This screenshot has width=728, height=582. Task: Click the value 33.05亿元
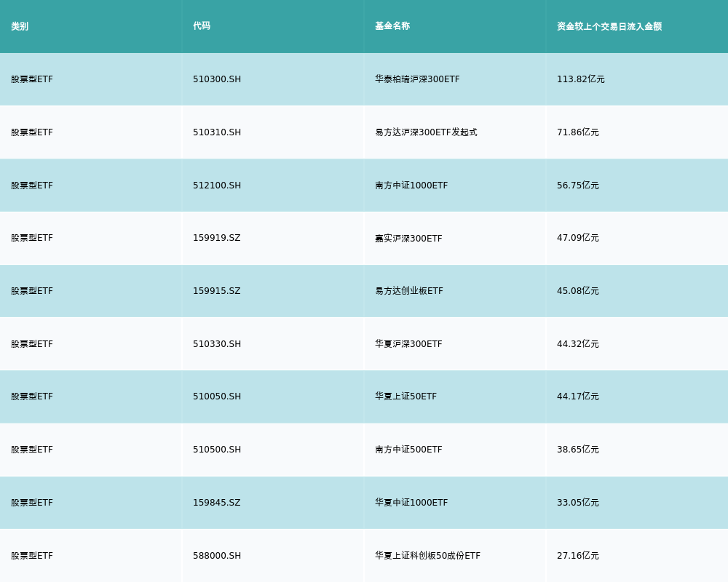pyautogui.click(x=577, y=503)
